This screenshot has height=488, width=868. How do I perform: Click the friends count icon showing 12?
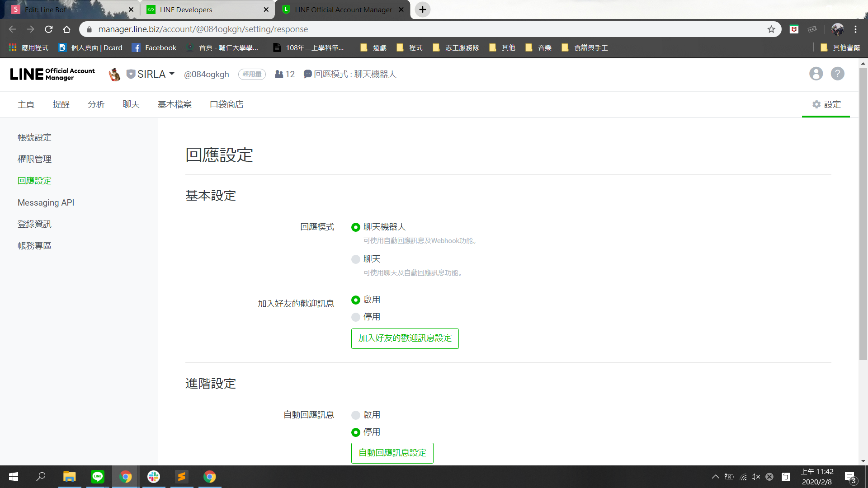[279, 74]
